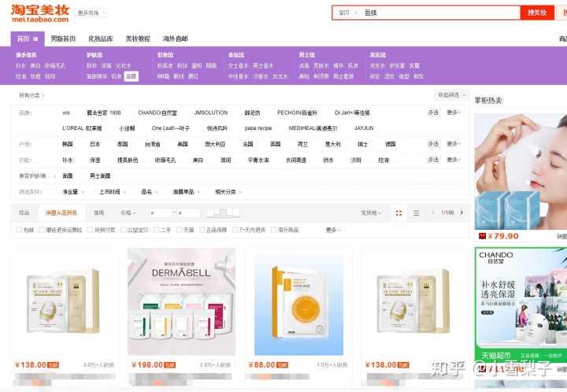Expand 更多 in the origin row
This screenshot has width=567, height=392.
(454, 144)
